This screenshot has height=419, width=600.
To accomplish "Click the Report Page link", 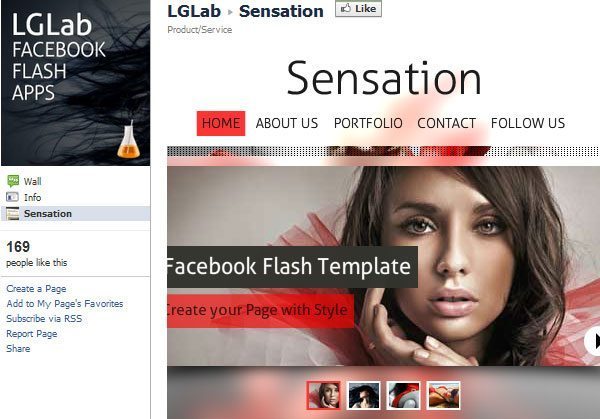I will point(32,334).
